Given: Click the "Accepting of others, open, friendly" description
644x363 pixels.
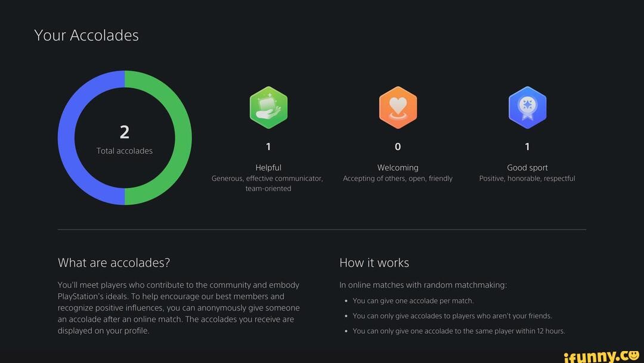Looking at the screenshot, I should point(398,179).
